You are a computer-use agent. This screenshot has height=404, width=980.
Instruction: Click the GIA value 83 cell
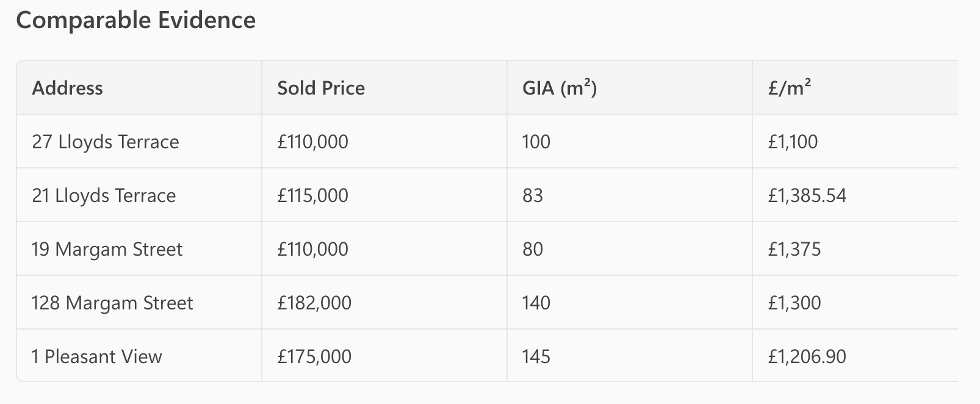point(533,195)
